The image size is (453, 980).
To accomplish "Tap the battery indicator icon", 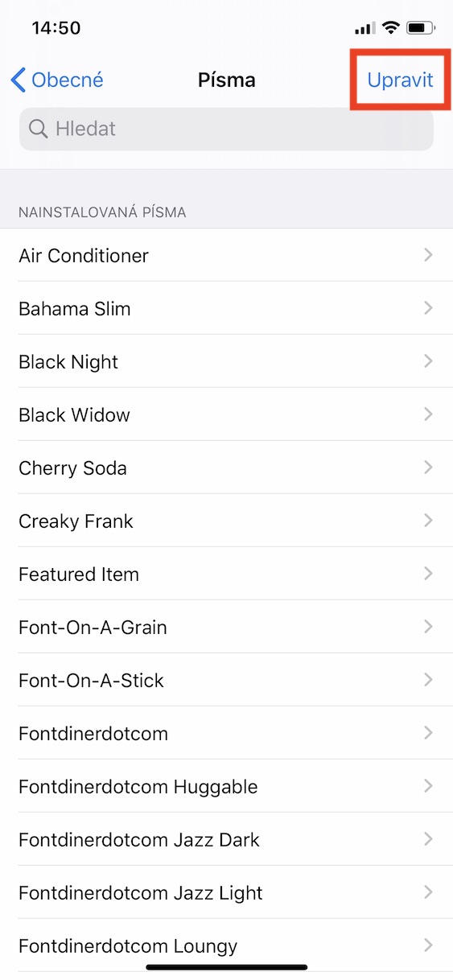I will click(421, 28).
